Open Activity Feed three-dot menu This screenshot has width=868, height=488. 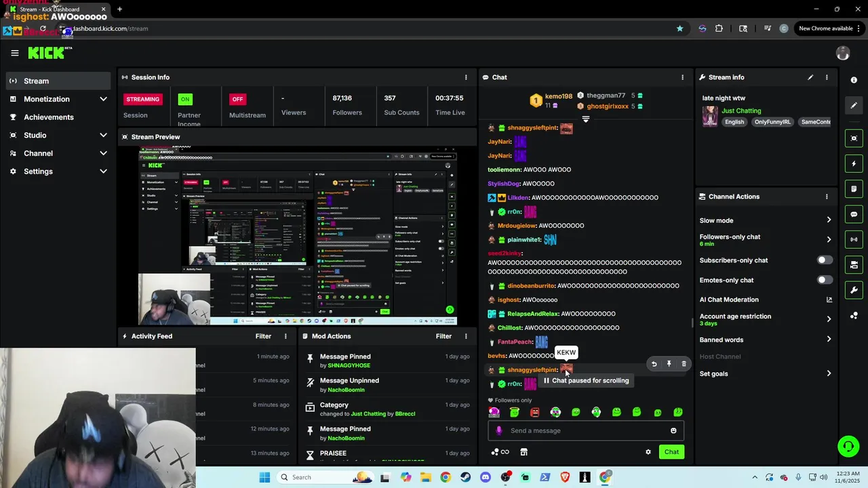(x=285, y=336)
